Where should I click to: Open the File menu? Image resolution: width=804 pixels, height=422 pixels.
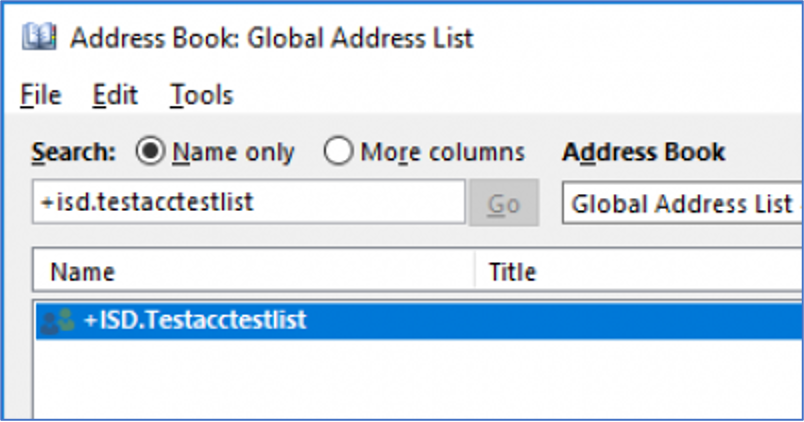[x=41, y=95]
